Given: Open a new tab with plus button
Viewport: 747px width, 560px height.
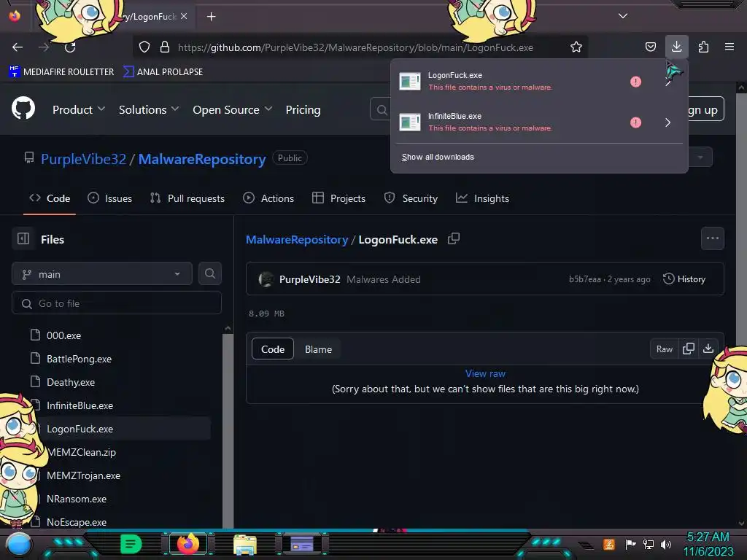Looking at the screenshot, I should pyautogui.click(x=211, y=17).
